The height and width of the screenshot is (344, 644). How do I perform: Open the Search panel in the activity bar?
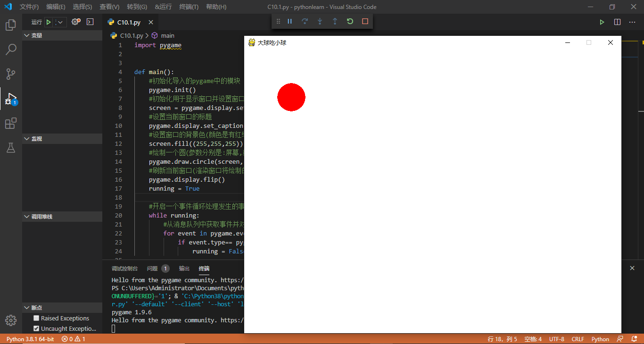[10, 50]
